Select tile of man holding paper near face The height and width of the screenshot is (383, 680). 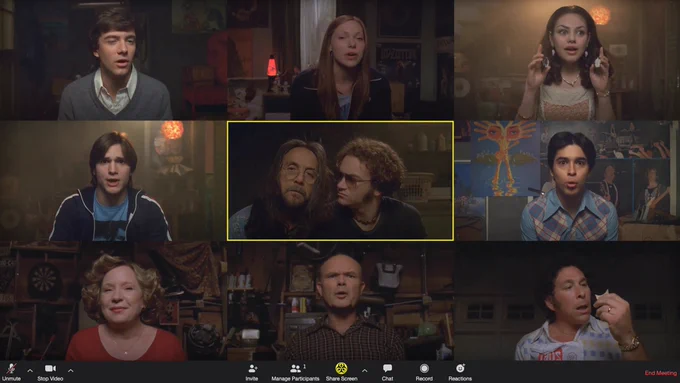point(567,301)
